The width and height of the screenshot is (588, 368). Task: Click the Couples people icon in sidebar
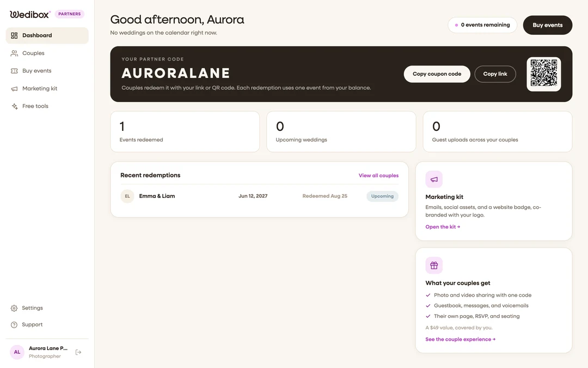[x=14, y=53]
